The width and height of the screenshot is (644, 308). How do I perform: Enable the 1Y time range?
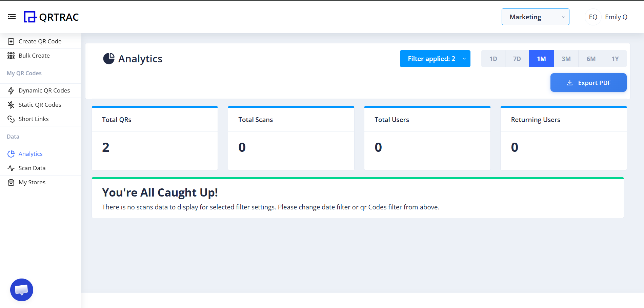(615, 58)
